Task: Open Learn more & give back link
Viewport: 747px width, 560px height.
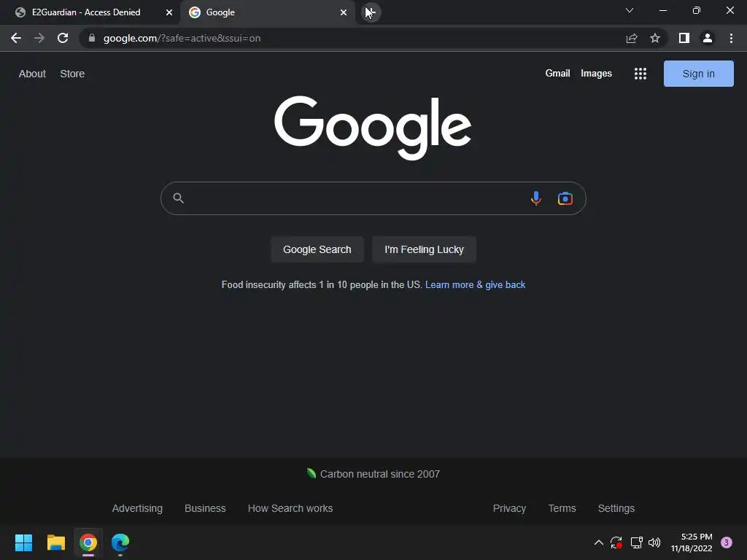Action: (475, 285)
